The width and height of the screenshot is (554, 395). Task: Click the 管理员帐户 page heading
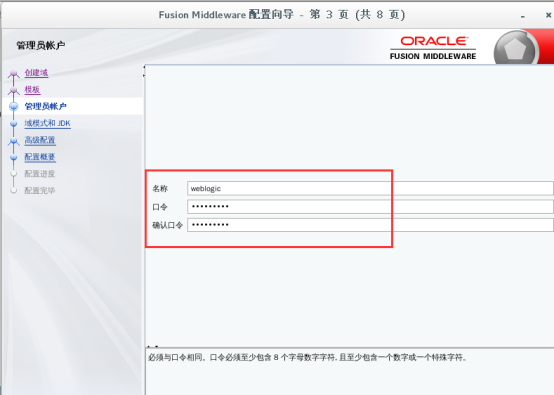tap(41, 45)
